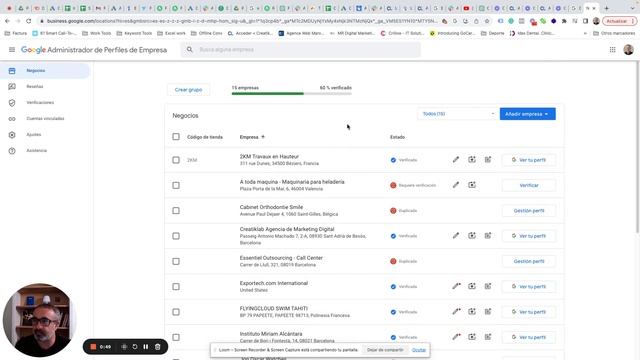Create a post for 2KM Travaux en Hauteur
The height and width of the screenshot is (360, 640).
click(x=488, y=160)
